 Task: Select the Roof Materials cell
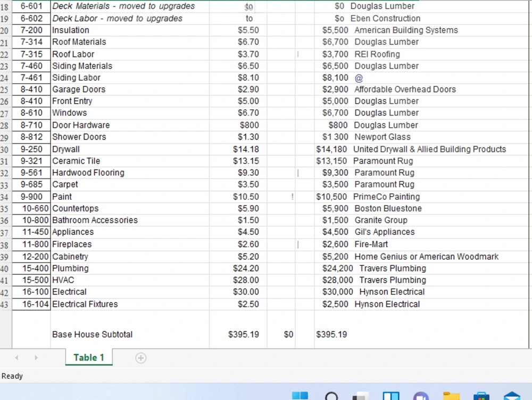[130, 42]
